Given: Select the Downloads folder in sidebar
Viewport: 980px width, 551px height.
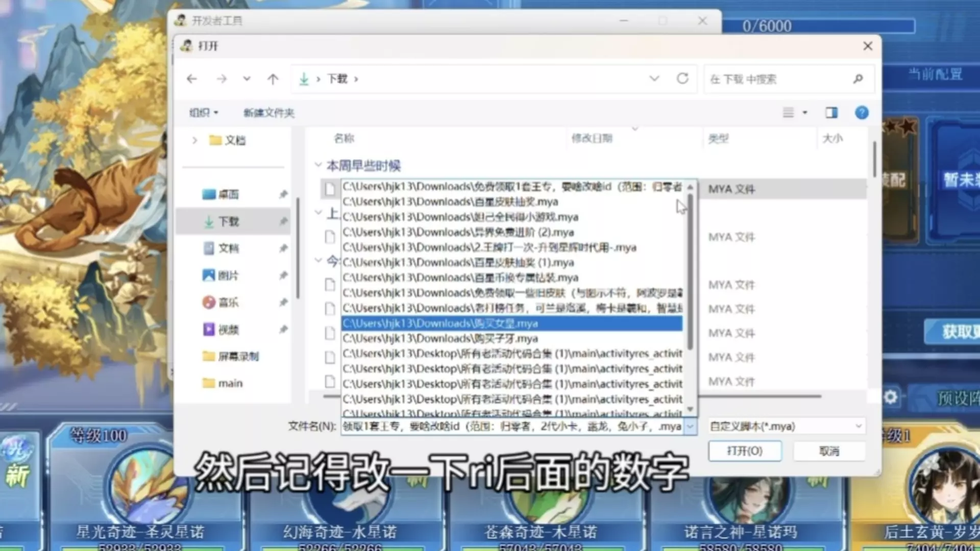Looking at the screenshot, I should (228, 221).
